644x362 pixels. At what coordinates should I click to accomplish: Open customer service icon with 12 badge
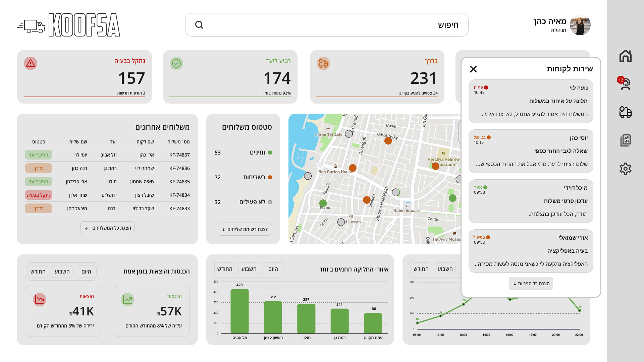coord(625,83)
